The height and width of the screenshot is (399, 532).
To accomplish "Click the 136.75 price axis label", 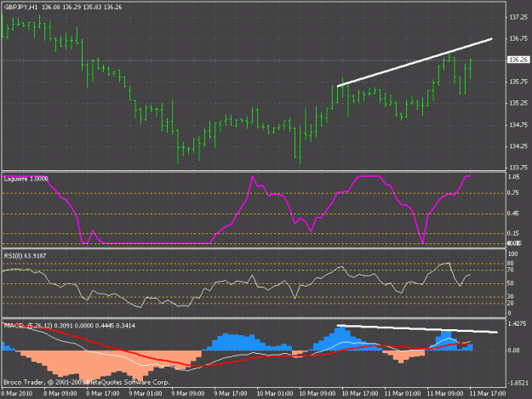I will pyautogui.click(x=518, y=38).
